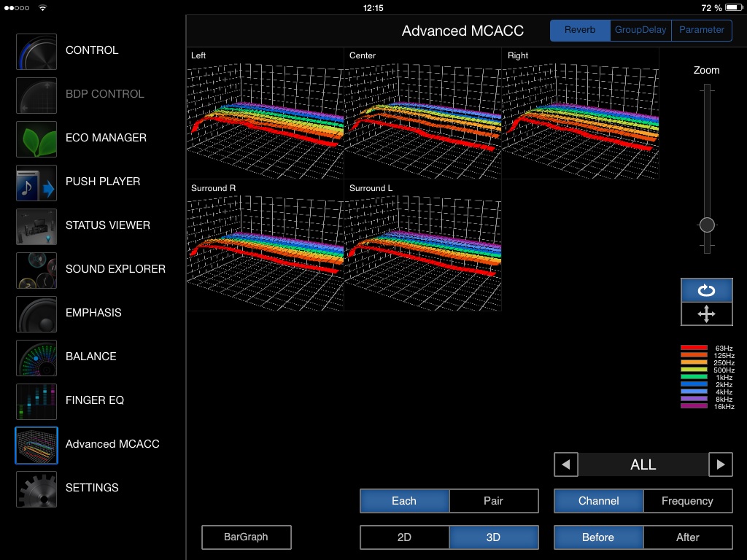The width and height of the screenshot is (747, 560).
Task: Switch view to 2D
Action: point(404,537)
